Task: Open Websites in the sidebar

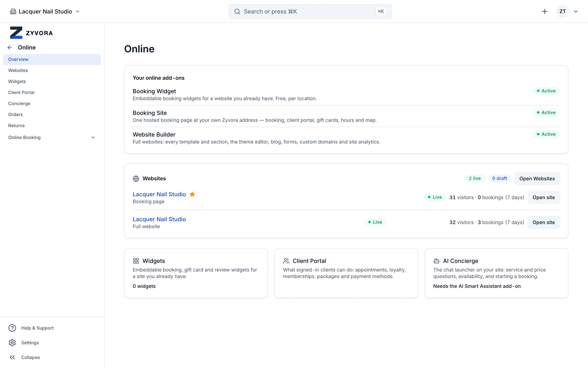Action: pos(52,70)
